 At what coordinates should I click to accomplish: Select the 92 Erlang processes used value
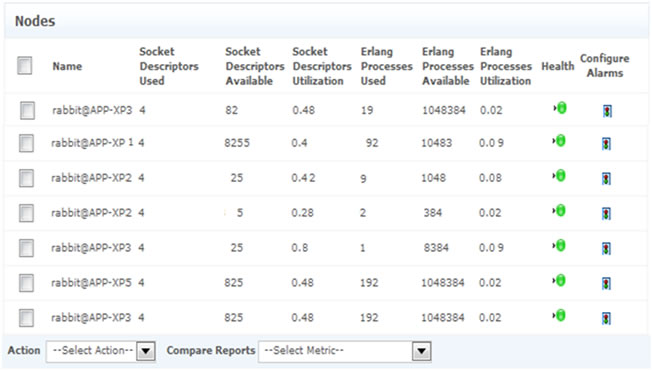pyautogui.click(x=372, y=143)
